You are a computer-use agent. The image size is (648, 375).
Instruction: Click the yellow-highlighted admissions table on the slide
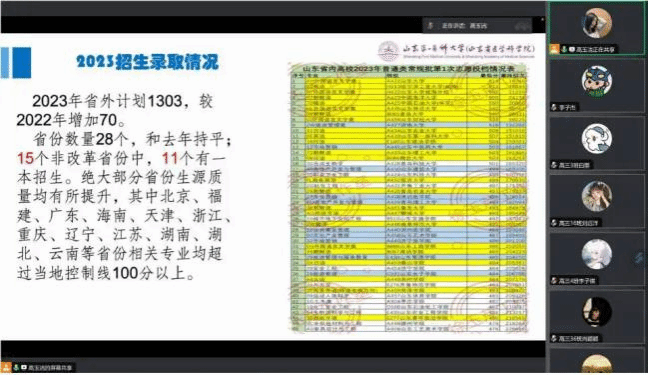[x=409, y=198]
